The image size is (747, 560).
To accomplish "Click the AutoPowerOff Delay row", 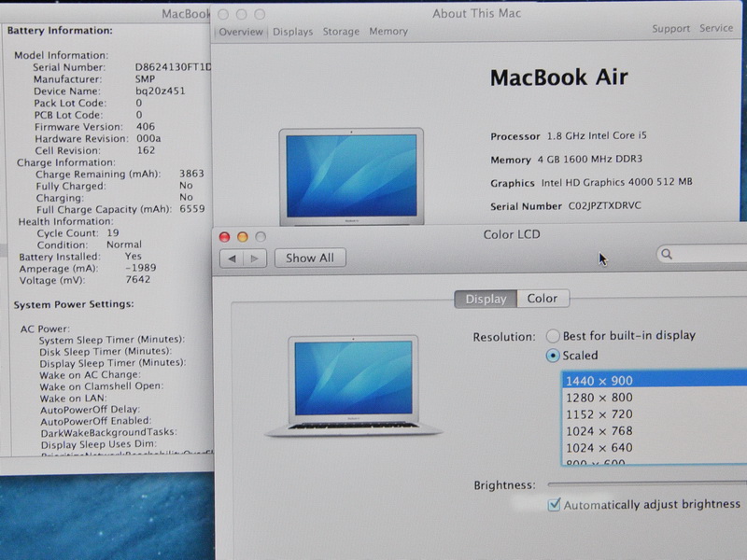I will click(x=90, y=410).
